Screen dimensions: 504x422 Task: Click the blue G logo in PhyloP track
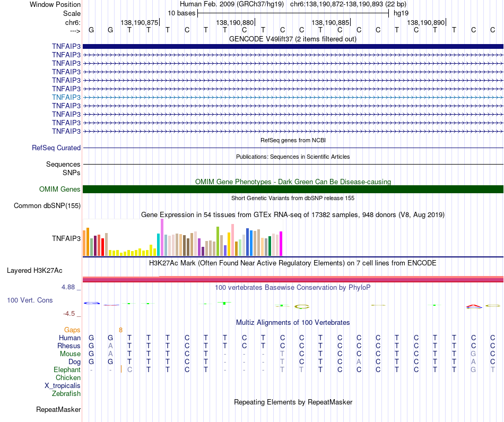coord(92,303)
